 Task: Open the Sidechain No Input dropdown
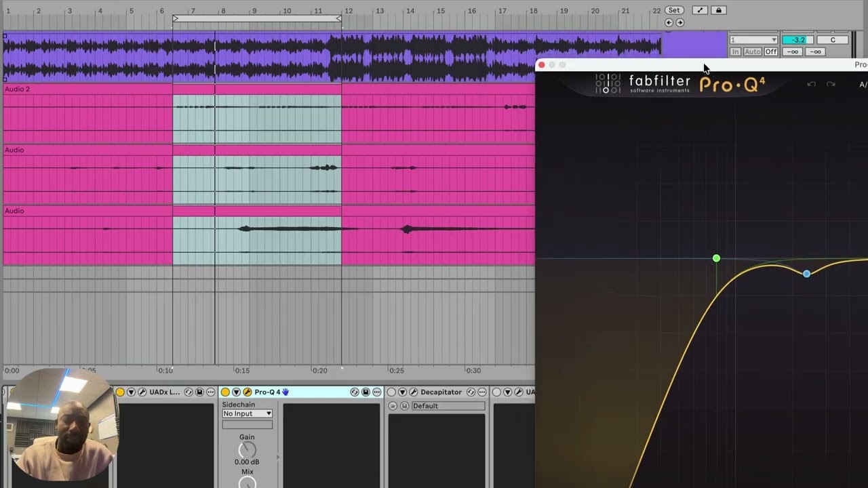click(248, 413)
